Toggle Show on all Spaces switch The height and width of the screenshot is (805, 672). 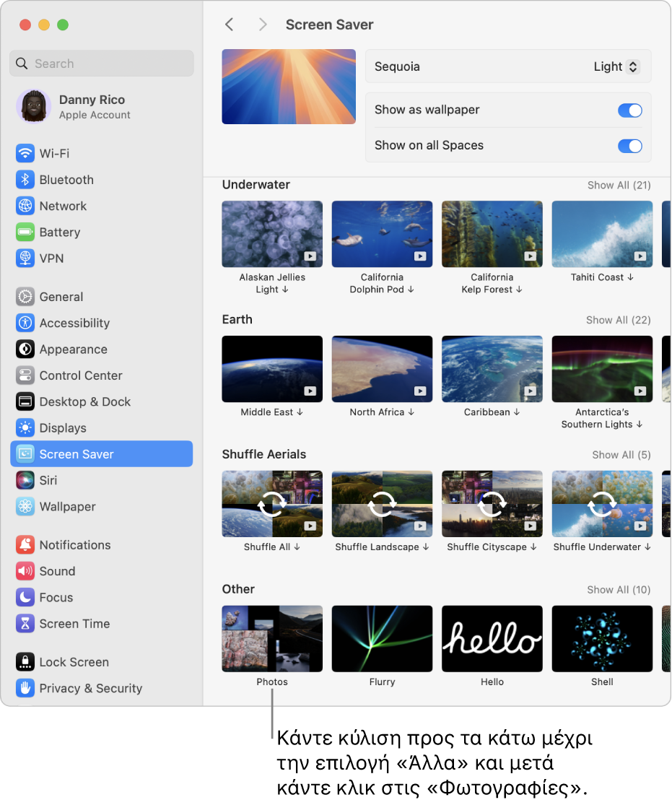(x=630, y=146)
